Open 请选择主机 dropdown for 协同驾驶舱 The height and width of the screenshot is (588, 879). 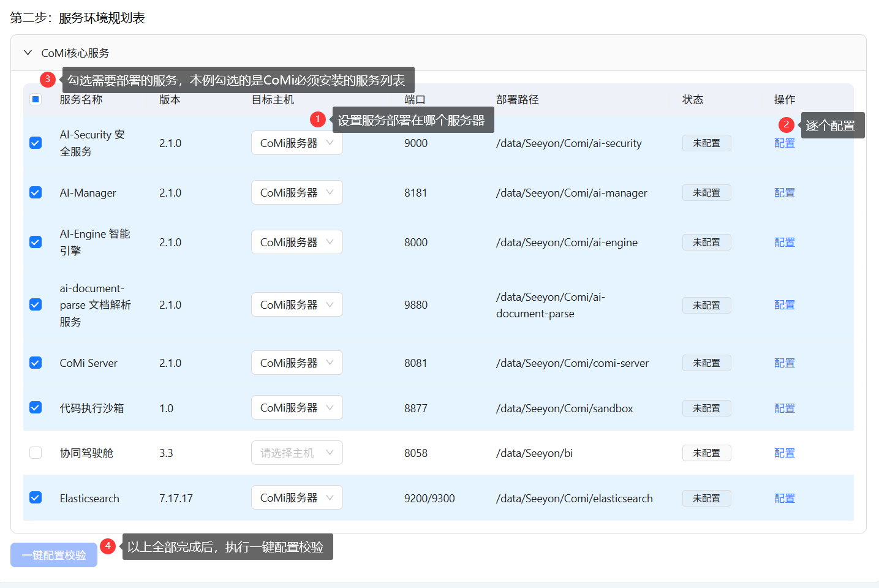point(297,453)
